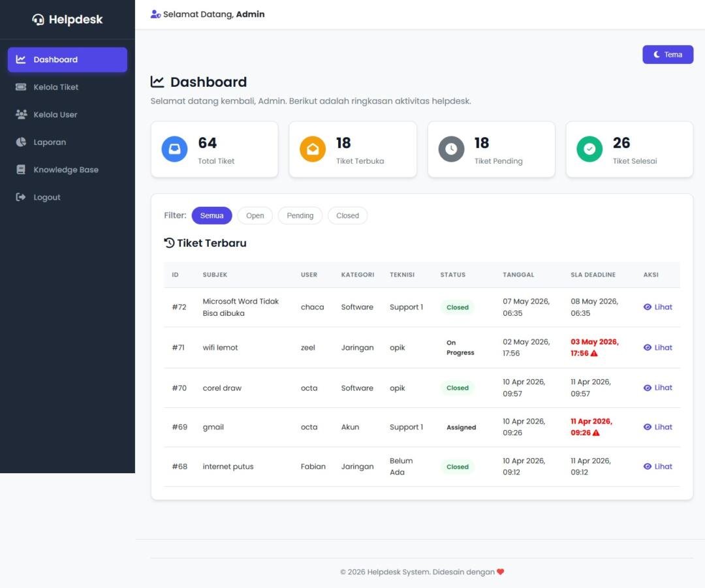705x588 pixels.
Task: View ticket #71 via Lihat link
Action: point(658,347)
